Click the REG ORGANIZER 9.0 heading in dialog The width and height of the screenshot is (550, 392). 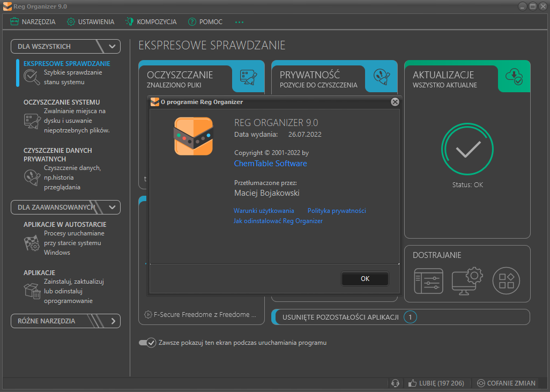(276, 122)
